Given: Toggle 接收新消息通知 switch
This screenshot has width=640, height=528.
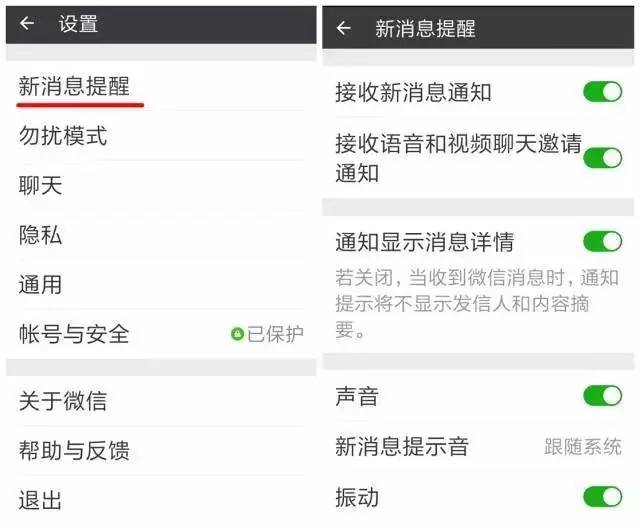Looking at the screenshot, I should pyautogui.click(x=602, y=92).
